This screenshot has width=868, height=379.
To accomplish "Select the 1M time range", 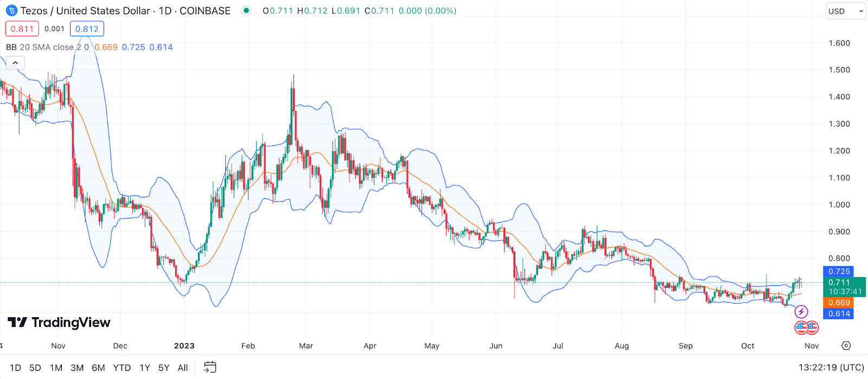I will (x=56, y=368).
